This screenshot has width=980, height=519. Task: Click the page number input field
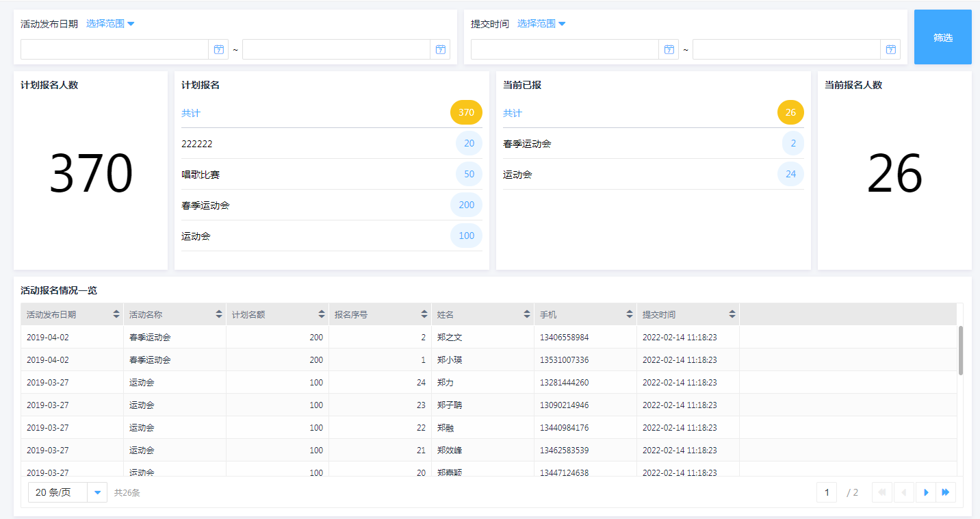826,492
